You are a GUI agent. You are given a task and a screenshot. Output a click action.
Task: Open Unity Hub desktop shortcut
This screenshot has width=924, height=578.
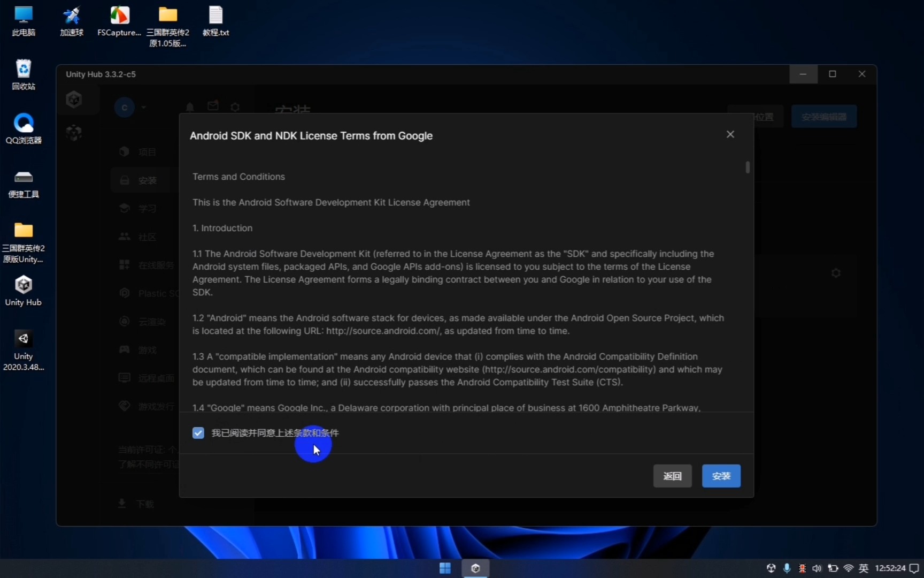click(24, 291)
